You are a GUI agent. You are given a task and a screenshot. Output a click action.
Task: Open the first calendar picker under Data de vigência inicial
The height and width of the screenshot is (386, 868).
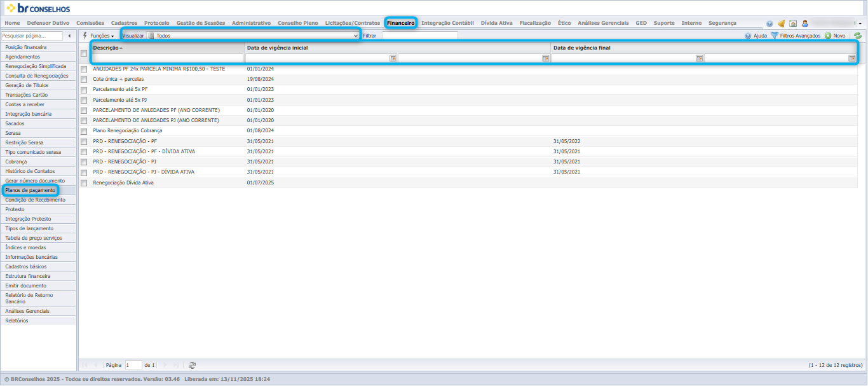pos(393,59)
